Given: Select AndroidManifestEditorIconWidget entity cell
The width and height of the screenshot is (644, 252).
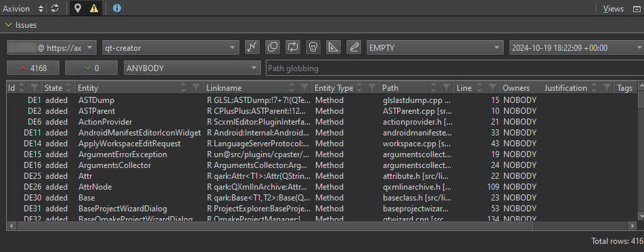Looking at the screenshot, I should [139, 132].
